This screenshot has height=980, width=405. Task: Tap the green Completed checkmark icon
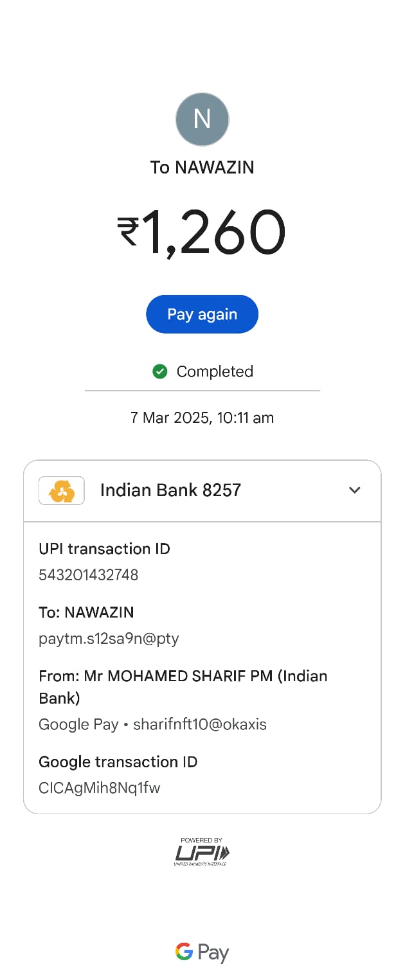pos(160,371)
